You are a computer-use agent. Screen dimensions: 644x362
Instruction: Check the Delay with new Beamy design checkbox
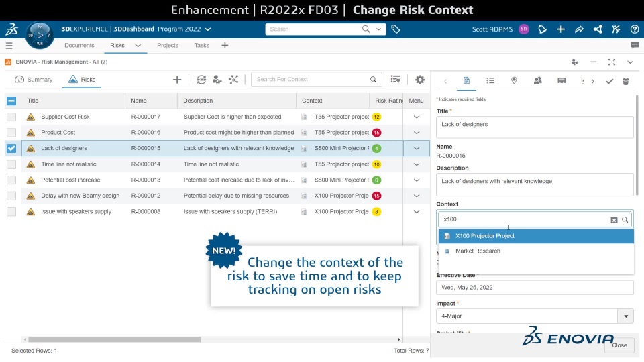point(11,196)
